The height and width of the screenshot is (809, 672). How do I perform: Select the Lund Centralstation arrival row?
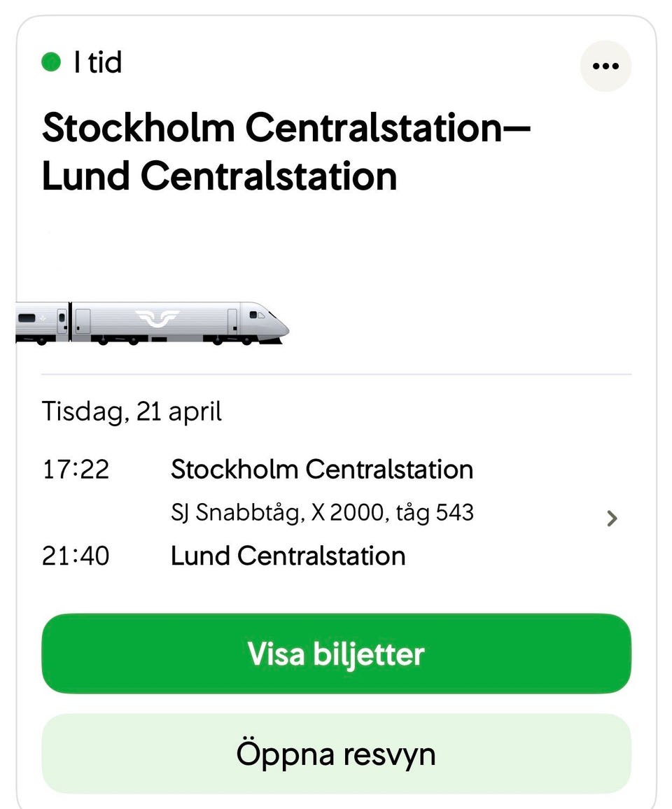click(288, 556)
